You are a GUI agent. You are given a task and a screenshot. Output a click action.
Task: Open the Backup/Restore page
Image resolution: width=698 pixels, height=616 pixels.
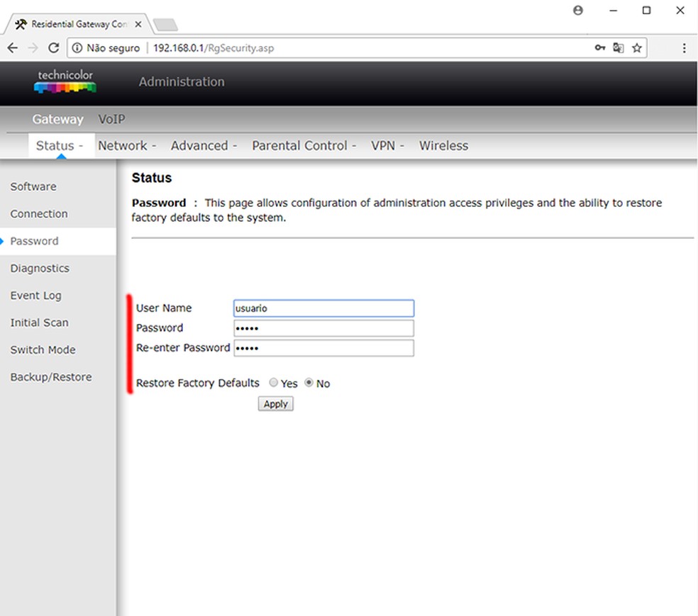pos(51,376)
